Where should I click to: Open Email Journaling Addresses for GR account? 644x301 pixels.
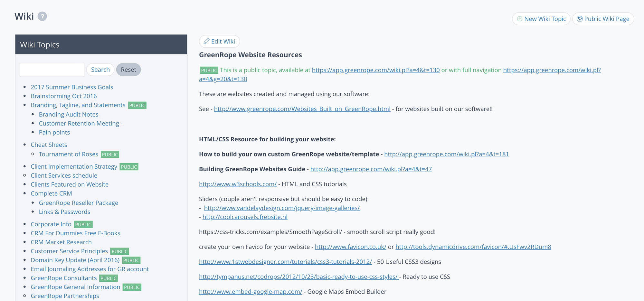[90, 269]
